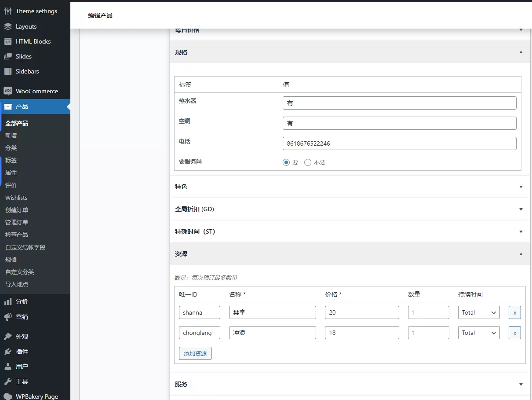Remove the chonglang resource row
Image resolution: width=532 pixels, height=400 pixels.
point(515,333)
